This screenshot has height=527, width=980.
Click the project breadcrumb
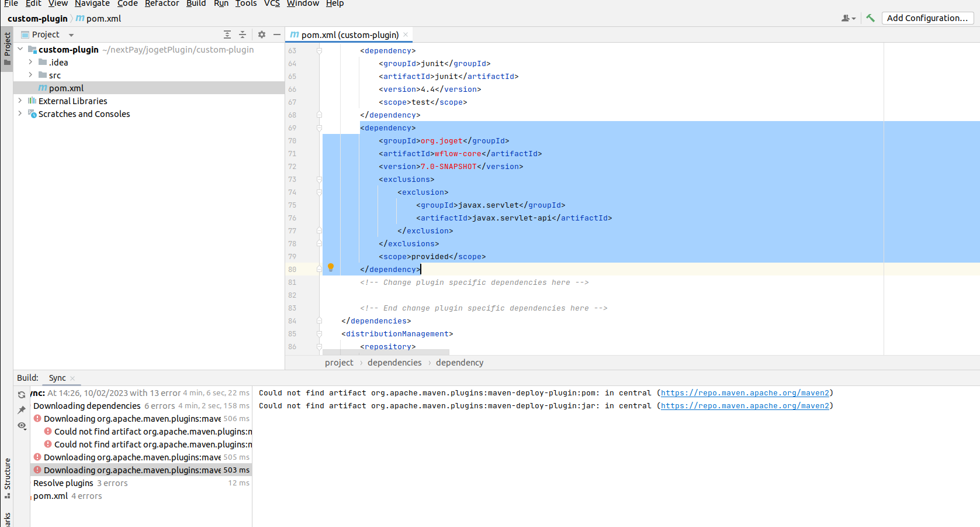[x=339, y=363]
